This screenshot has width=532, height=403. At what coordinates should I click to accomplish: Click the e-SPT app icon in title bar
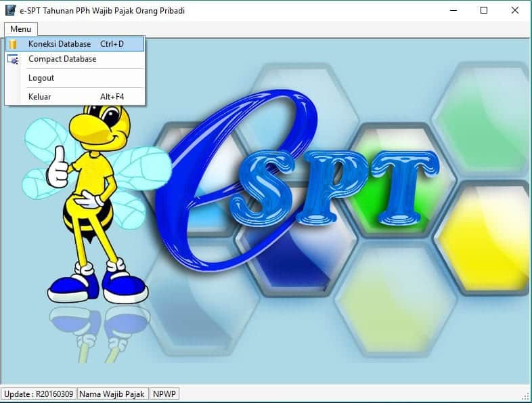[x=10, y=10]
